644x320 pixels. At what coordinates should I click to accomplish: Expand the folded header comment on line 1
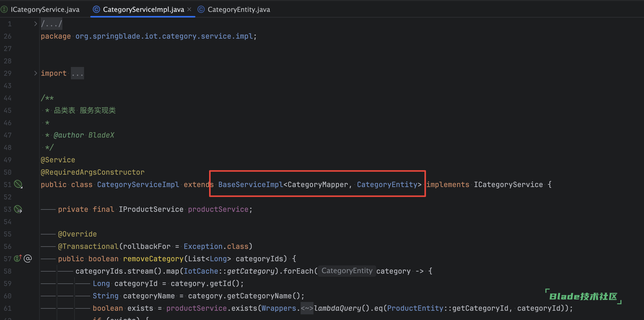coord(35,24)
